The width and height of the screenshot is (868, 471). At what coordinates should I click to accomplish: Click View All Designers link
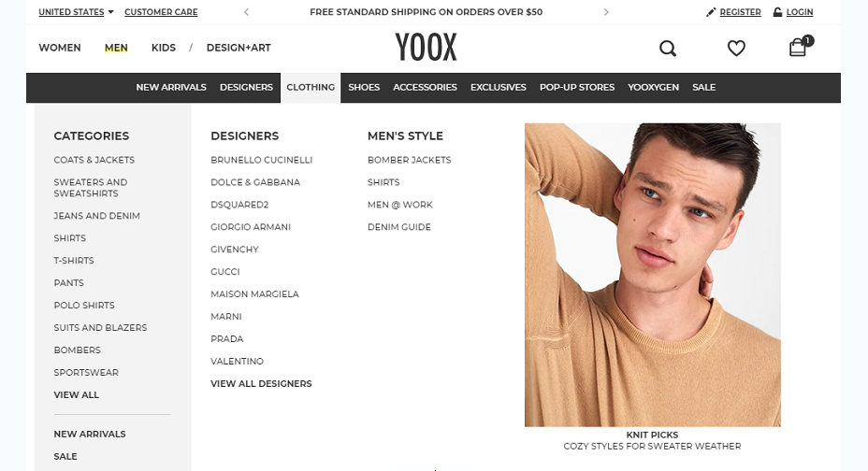[261, 384]
